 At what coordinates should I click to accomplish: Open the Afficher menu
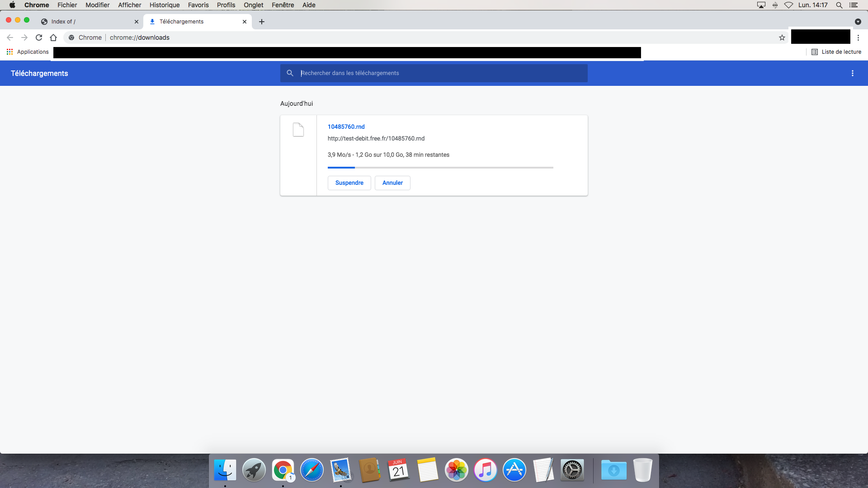[x=130, y=5]
